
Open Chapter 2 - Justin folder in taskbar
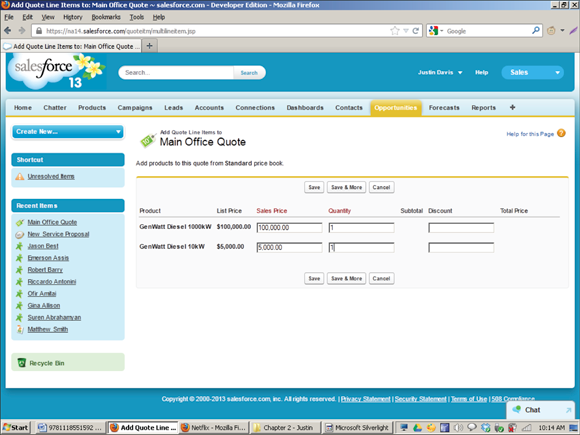(x=284, y=427)
